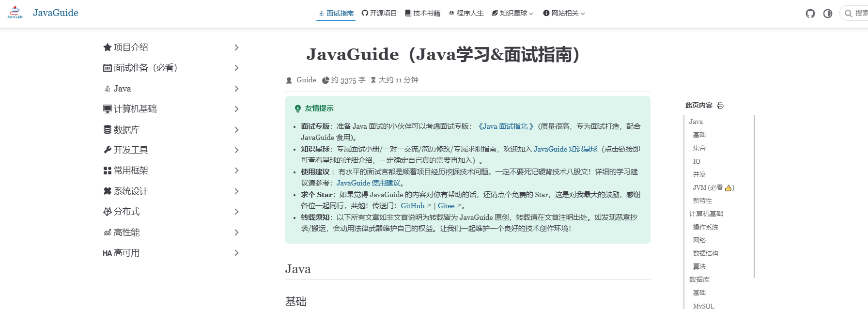
Task: Click the word count pie icon
Action: click(x=326, y=80)
